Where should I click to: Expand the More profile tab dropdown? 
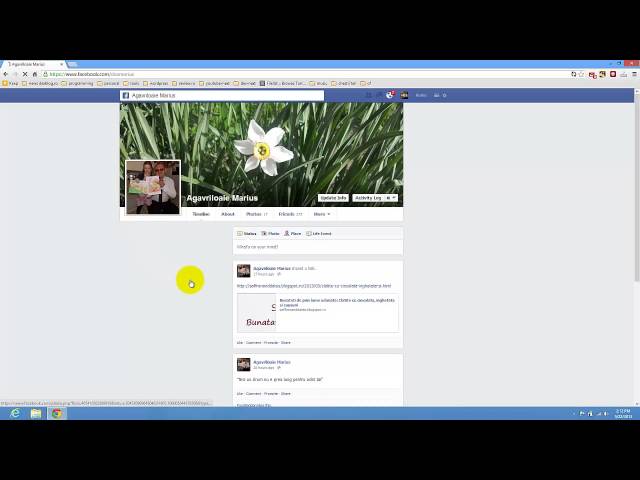click(x=322, y=214)
